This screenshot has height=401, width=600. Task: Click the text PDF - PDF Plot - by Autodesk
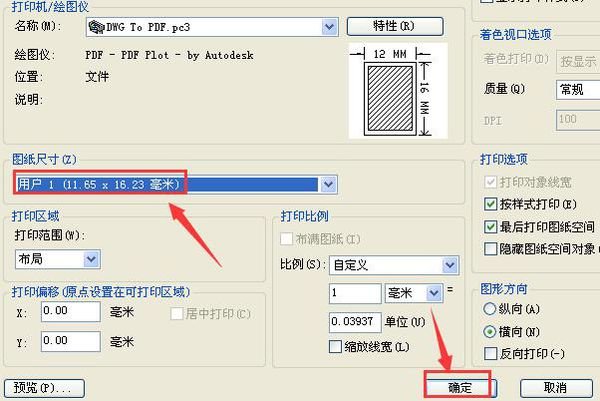tap(169, 55)
